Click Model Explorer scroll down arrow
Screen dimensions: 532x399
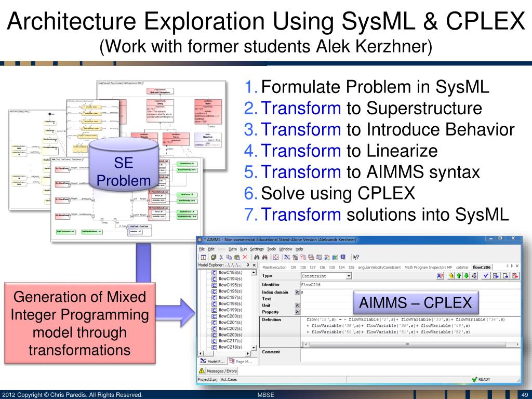pyautogui.click(x=254, y=348)
